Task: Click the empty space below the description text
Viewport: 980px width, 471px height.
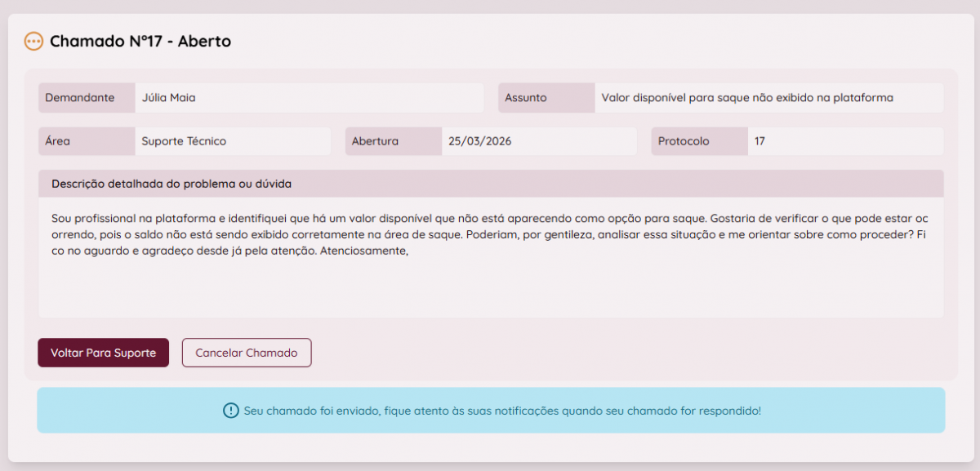Action: [490, 290]
